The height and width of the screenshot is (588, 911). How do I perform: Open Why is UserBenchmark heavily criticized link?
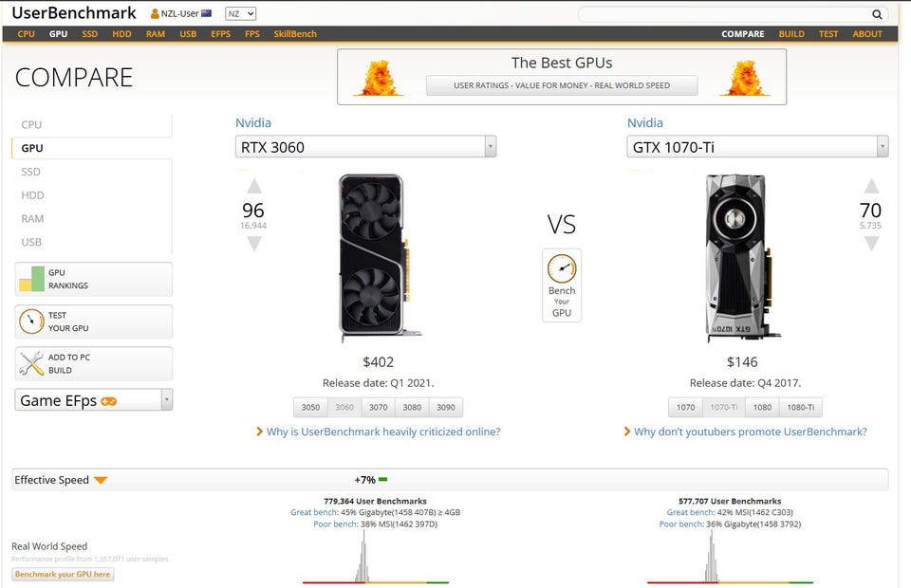[x=383, y=432]
